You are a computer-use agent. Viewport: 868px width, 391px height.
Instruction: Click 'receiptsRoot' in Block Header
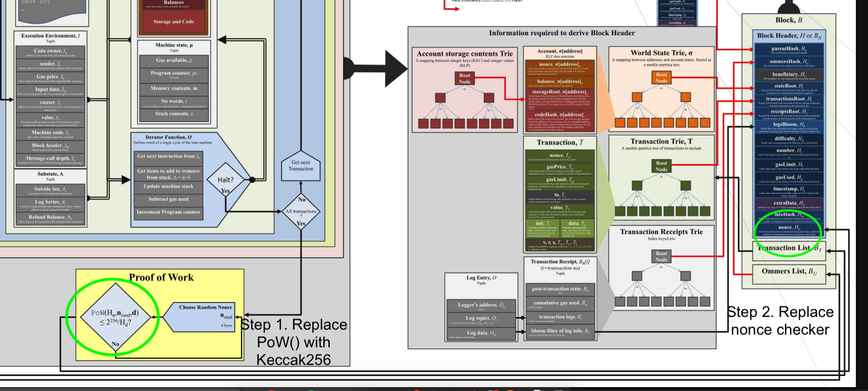click(789, 114)
